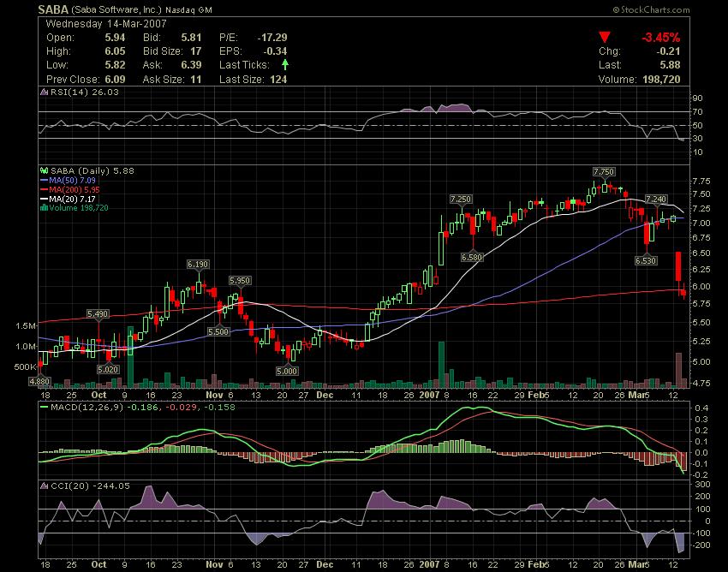Select the Last Size value 124
The height and width of the screenshot is (572, 728).
tap(278, 79)
